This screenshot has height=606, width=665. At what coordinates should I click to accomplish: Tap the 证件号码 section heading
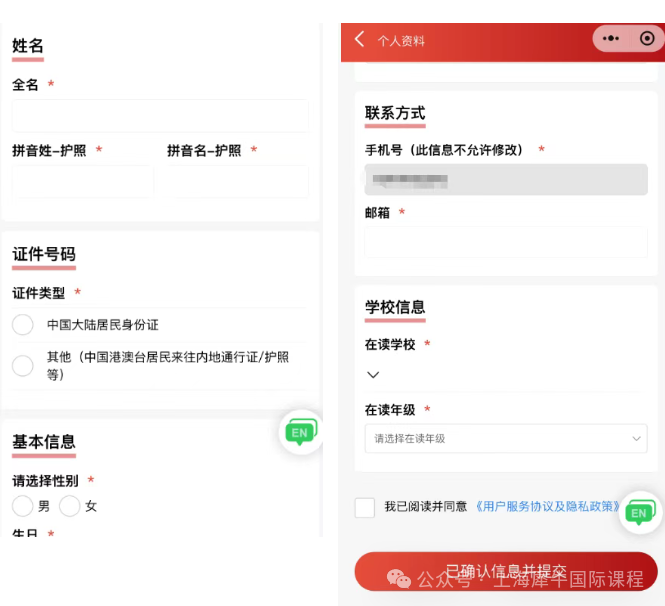[44, 254]
